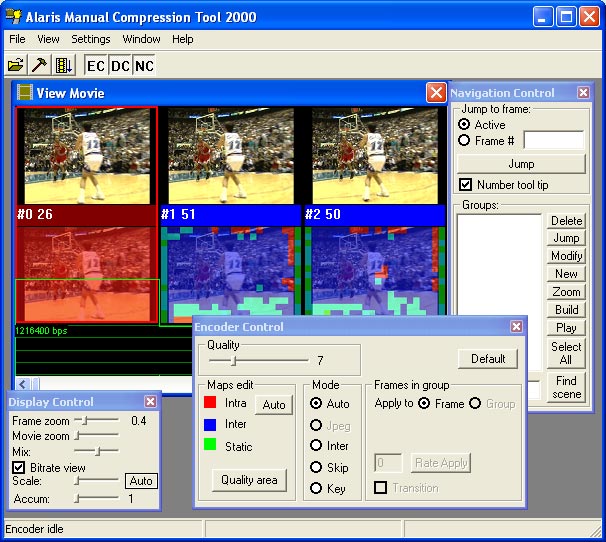Toggle the DC display control toolbar button
Image resolution: width=606 pixels, height=542 pixels.
tap(120, 65)
